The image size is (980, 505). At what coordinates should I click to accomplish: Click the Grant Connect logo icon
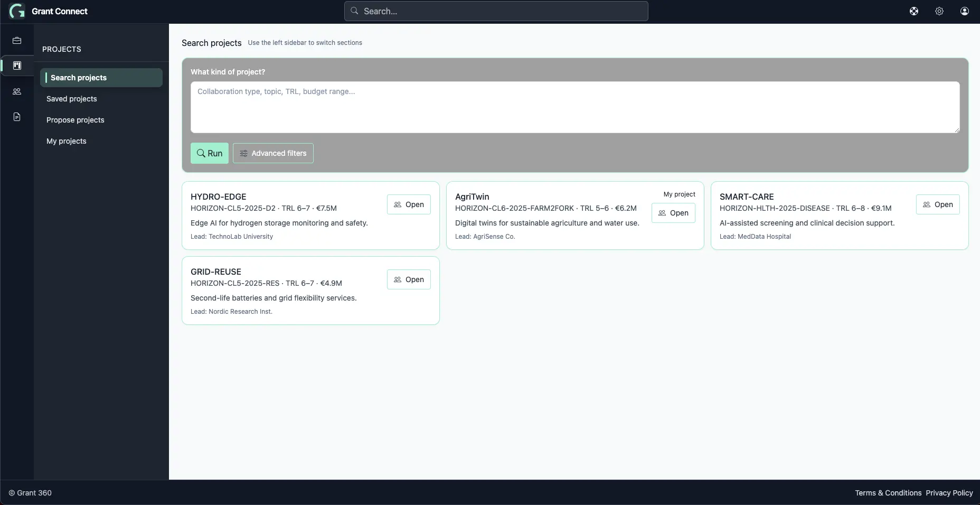click(17, 11)
